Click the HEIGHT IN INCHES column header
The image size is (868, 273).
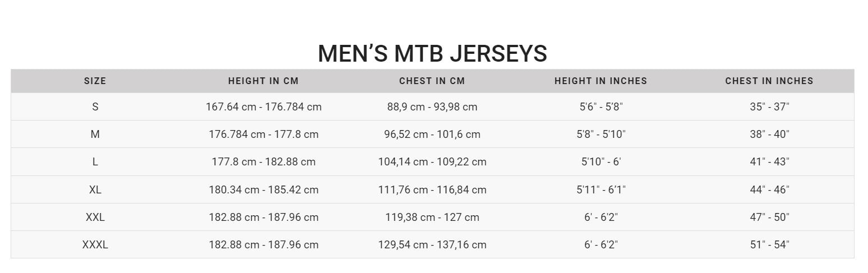[601, 81]
